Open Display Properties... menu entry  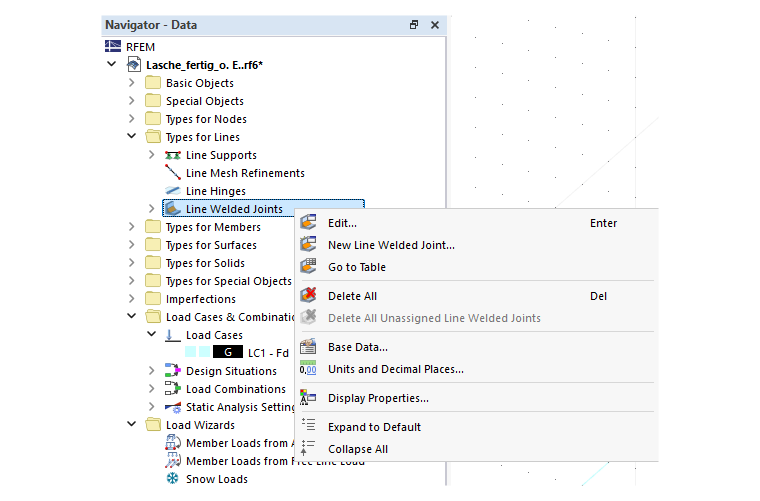coord(378,398)
